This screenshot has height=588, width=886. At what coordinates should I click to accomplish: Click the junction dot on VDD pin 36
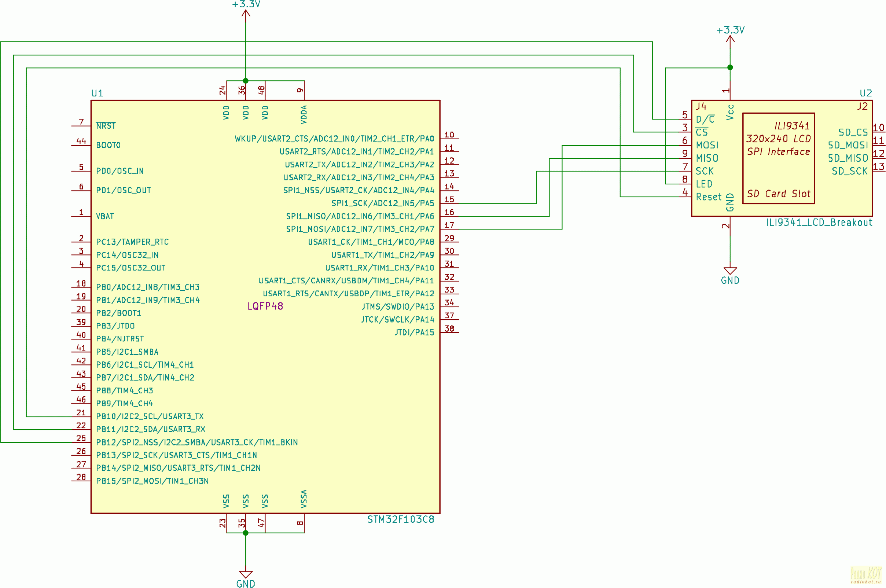[x=246, y=81]
